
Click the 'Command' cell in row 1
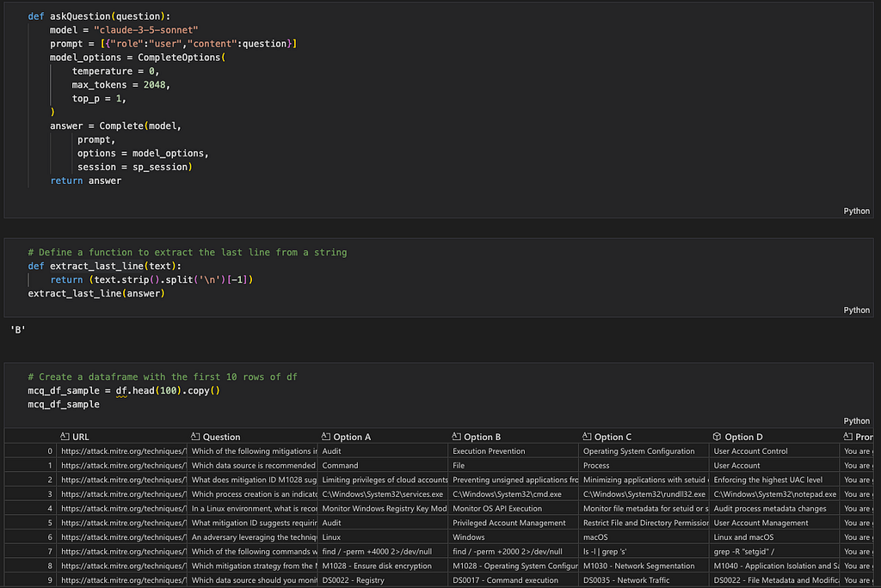tap(383, 466)
